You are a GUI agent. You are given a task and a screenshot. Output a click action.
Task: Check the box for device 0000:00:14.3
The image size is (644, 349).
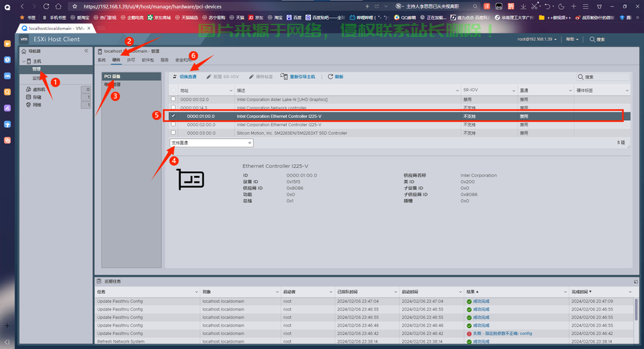pos(173,107)
